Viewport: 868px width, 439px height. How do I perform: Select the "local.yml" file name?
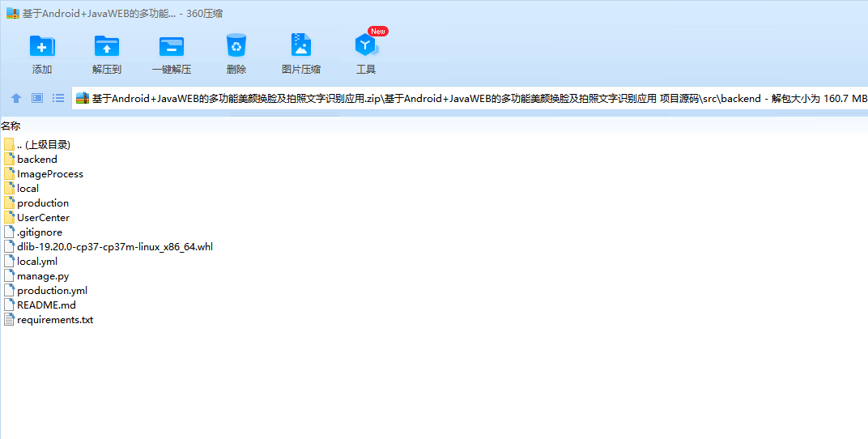pos(37,262)
